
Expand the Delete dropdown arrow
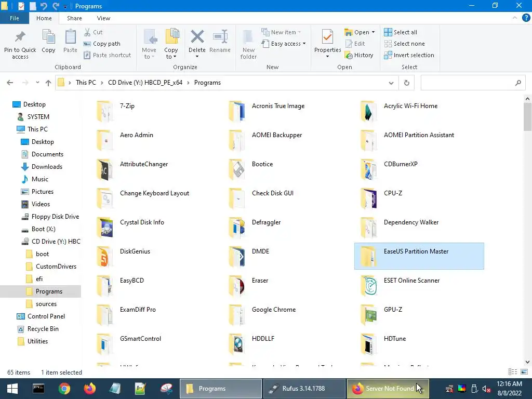(197, 57)
